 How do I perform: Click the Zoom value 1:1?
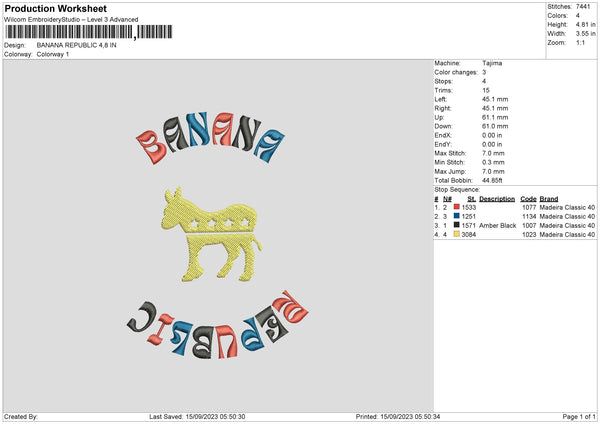coord(580,43)
